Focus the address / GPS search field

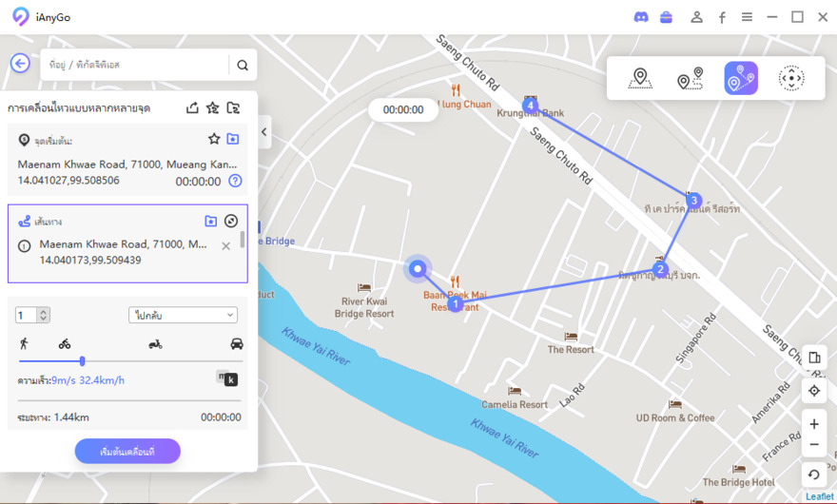click(x=134, y=65)
